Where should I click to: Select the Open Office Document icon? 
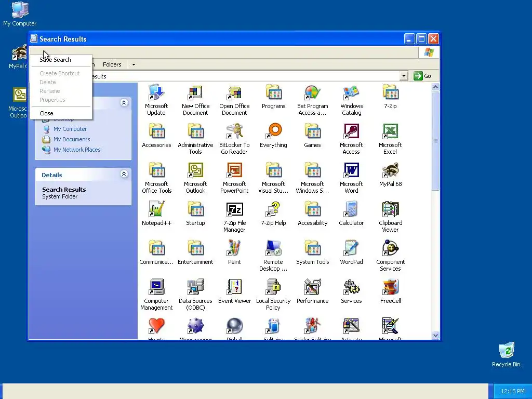234,100
